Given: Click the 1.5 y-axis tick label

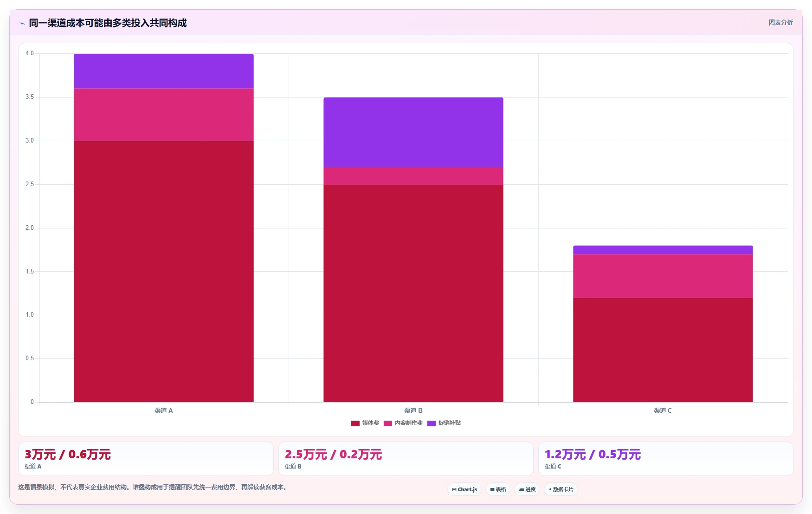Looking at the screenshot, I should [30, 271].
